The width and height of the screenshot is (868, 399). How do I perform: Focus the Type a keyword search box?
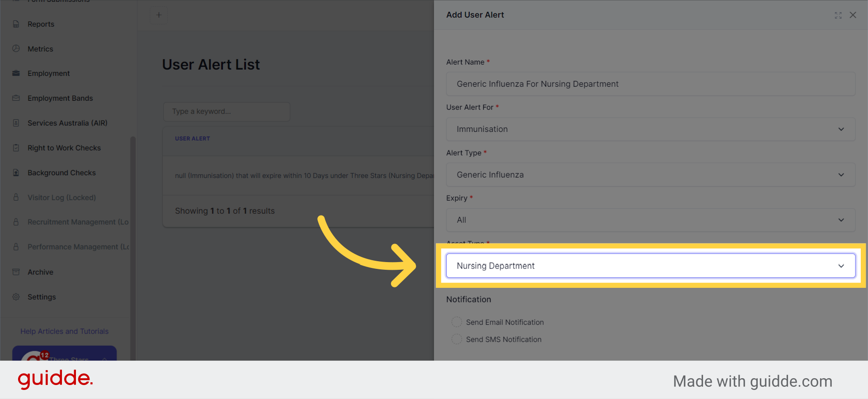tap(226, 112)
